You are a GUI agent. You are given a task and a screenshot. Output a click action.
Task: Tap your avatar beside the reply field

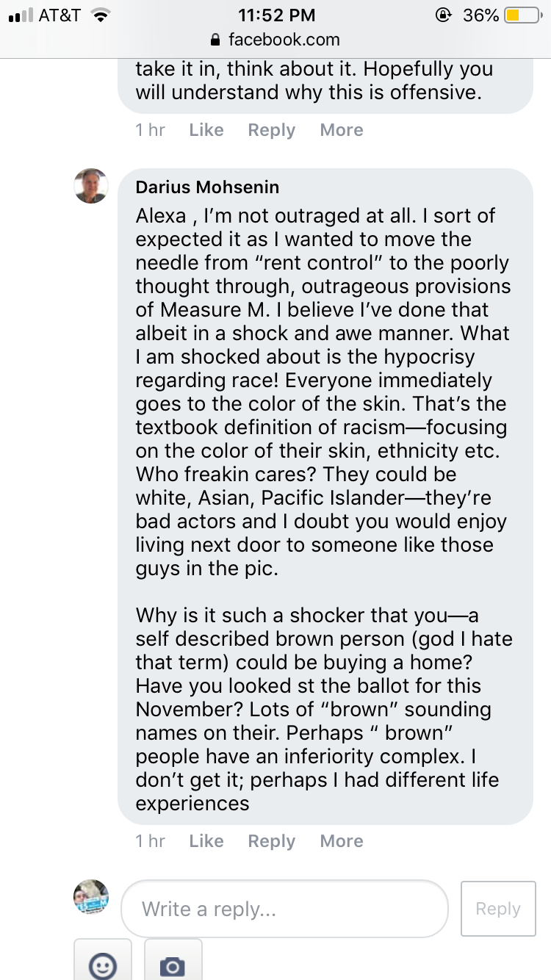pos(92,897)
